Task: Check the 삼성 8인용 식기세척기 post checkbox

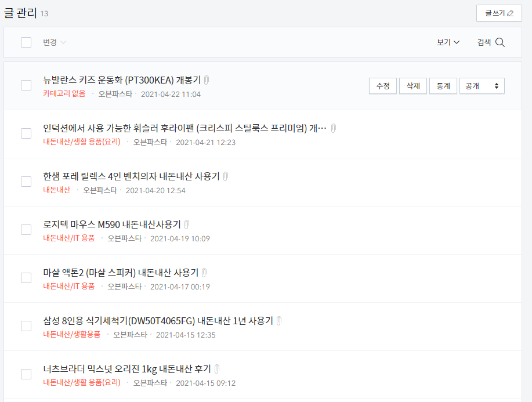Action: coord(26,326)
